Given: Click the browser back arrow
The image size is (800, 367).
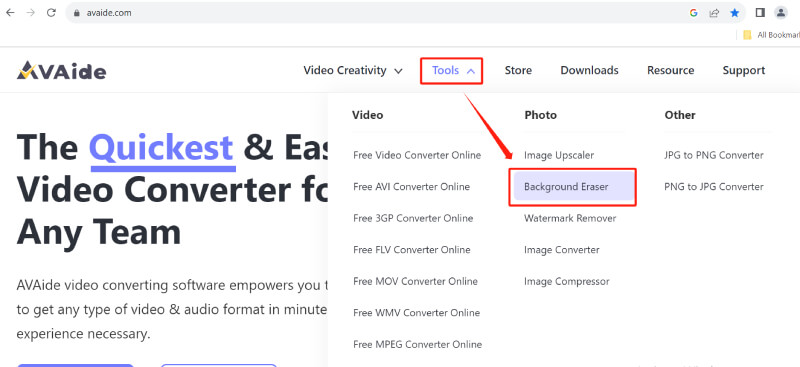Looking at the screenshot, I should tap(10, 13).
